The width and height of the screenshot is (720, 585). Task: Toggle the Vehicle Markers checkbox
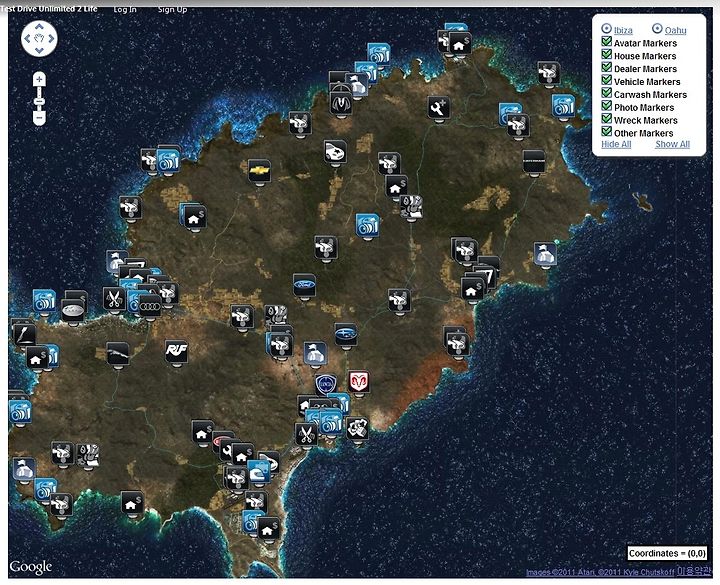pos(607,80)
